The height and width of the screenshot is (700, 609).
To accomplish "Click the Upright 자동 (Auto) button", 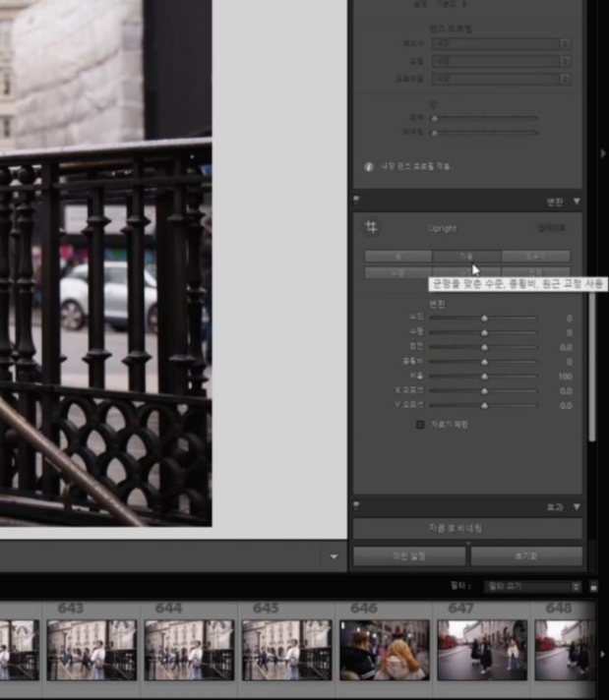I will pos(466,257).
